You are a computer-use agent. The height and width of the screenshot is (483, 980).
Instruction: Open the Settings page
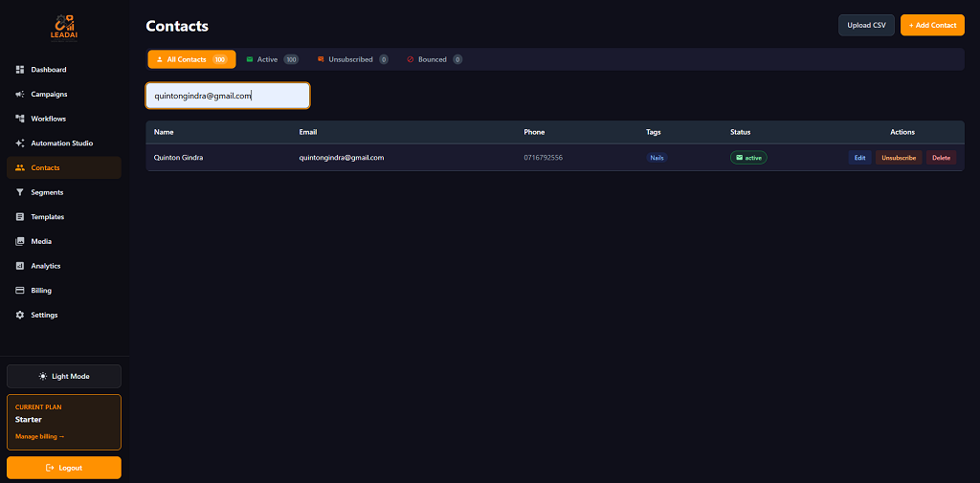click(64, 315)
